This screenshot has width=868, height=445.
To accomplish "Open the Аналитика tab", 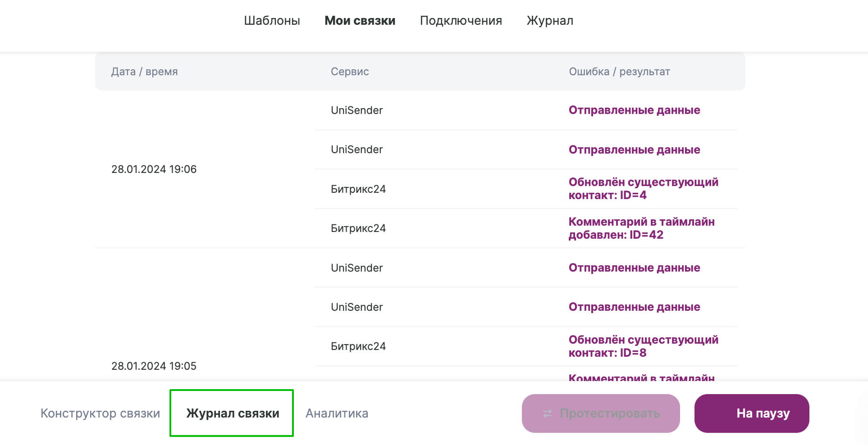I will [337, 413].
